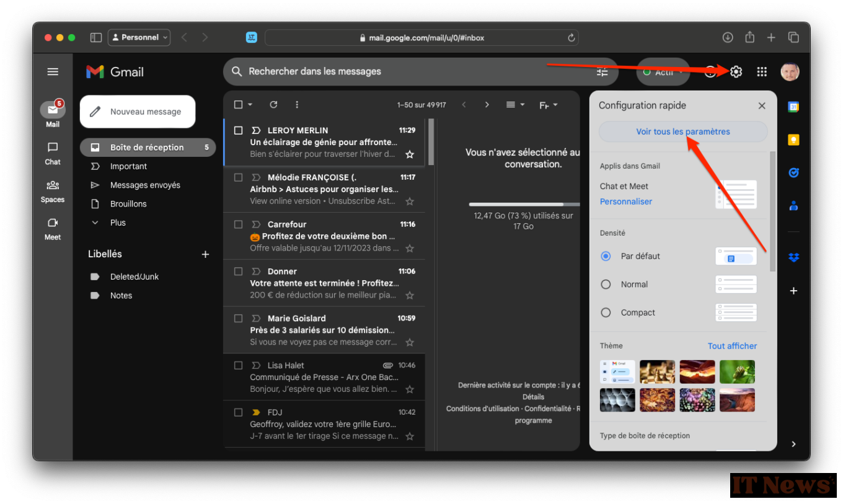The width and height of the screenshot is (843, 504).
Task: Create a new label with plus icon
Action: pos(205,254)
